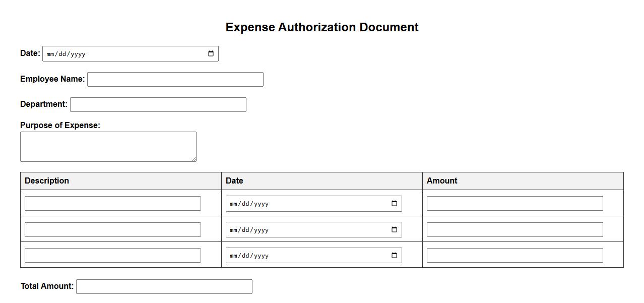Open calendar picker in first table row

pyautogui.click(x=394, y=204)
